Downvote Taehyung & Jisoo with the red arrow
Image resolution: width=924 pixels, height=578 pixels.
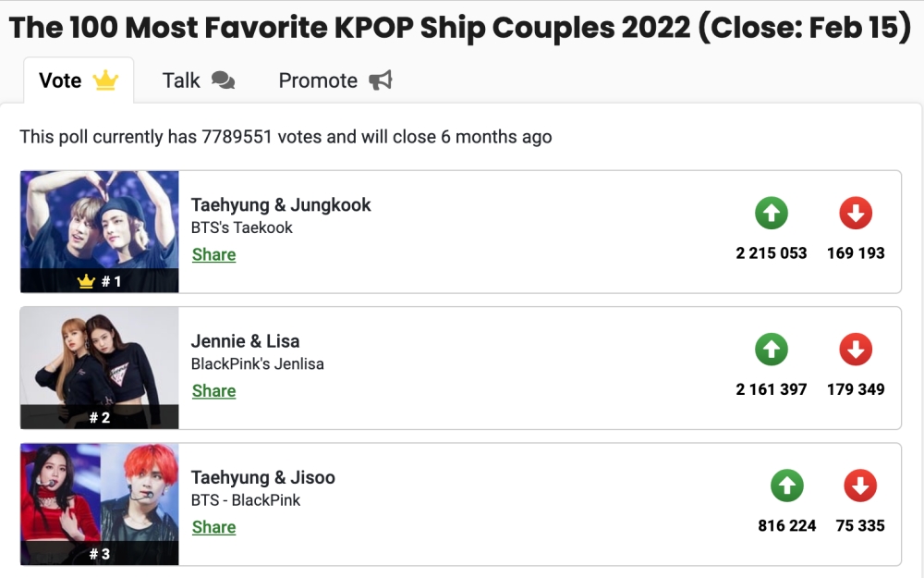(860, 486)
